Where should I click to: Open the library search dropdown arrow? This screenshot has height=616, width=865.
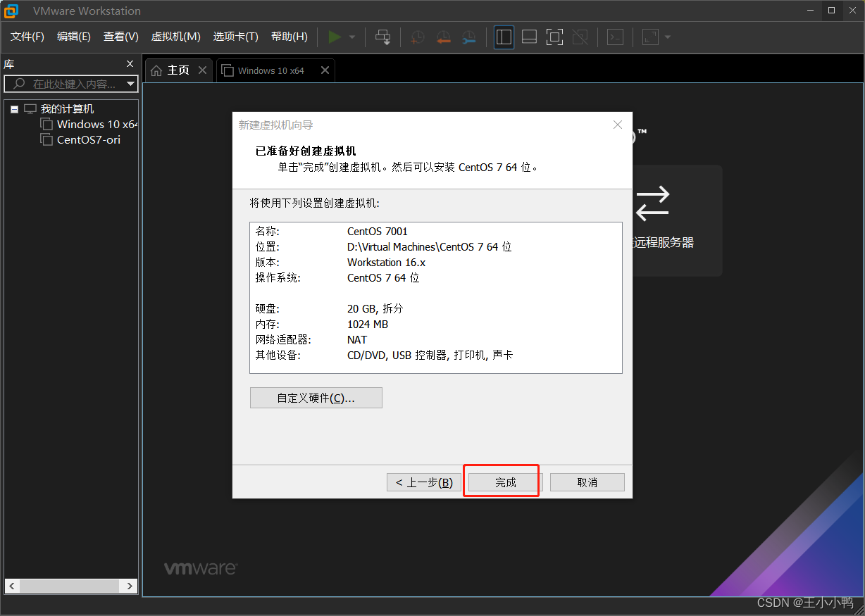[130, 84]
